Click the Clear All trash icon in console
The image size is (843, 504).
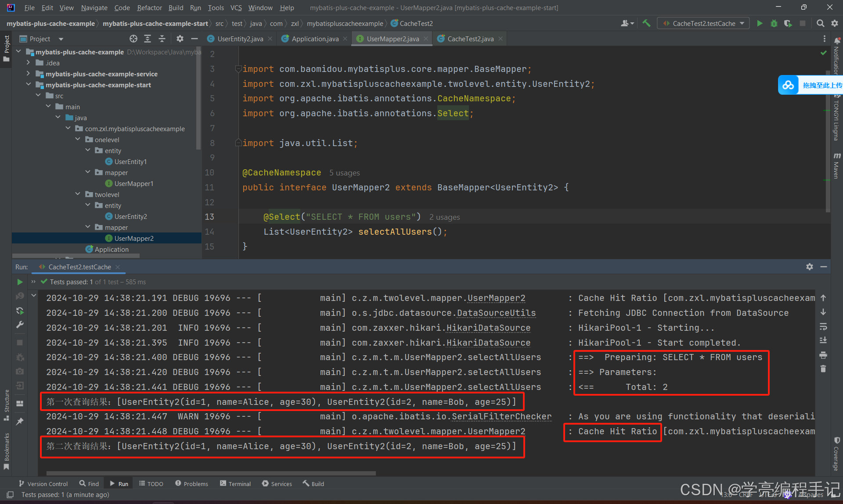823,369
